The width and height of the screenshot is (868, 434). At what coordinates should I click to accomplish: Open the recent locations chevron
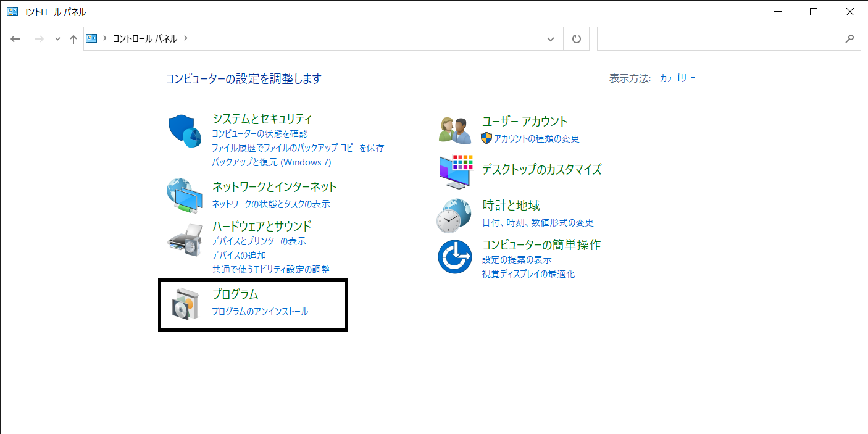tap(57, 39)
